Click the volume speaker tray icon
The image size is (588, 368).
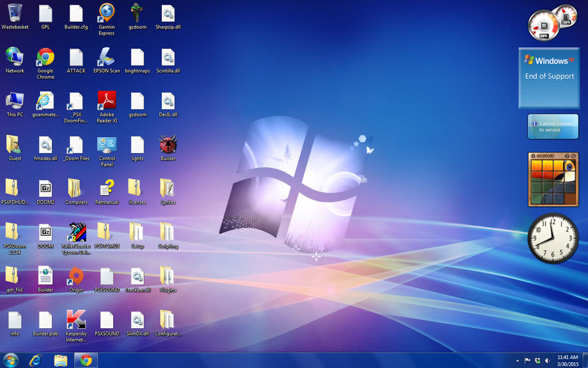click(547, 361)
